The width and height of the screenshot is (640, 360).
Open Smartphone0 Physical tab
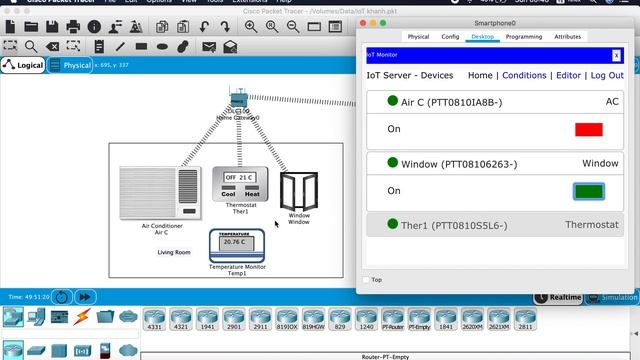click(x=418, y=37)
